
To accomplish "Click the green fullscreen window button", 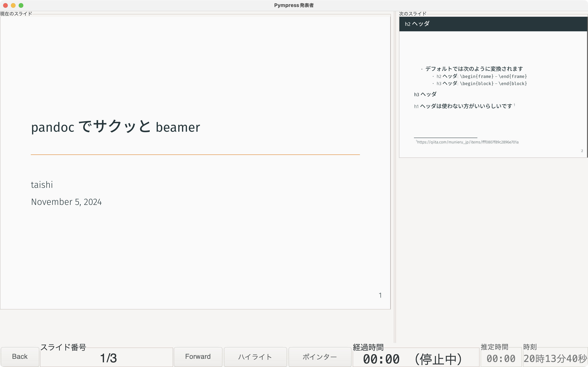I will pyautogui.click(x=21, y=5).
